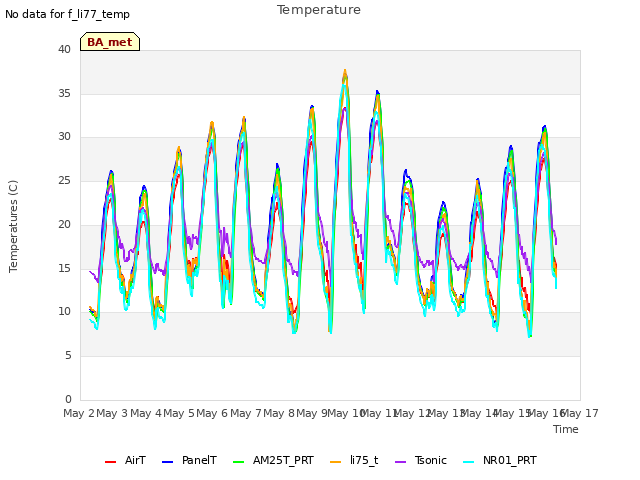
Task: Click the May 4 x-axis label
Action: pyautogui.click(x=146, y=413)
